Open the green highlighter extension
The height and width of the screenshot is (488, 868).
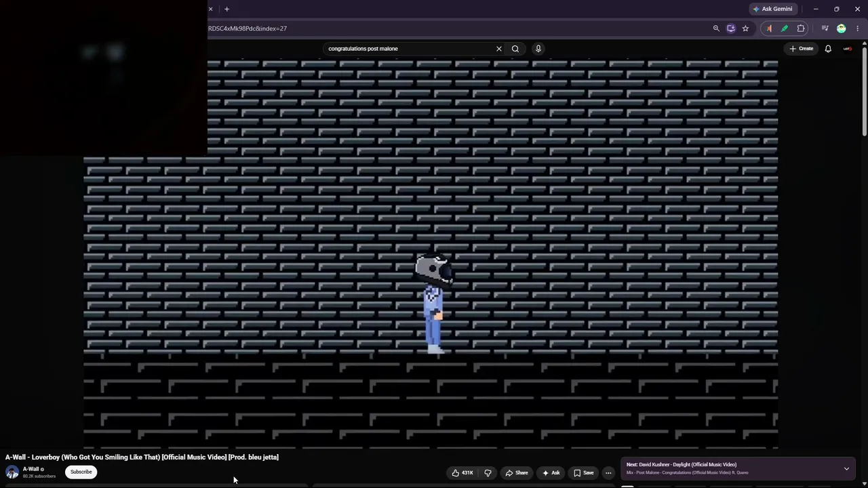(x=785, y=28)
